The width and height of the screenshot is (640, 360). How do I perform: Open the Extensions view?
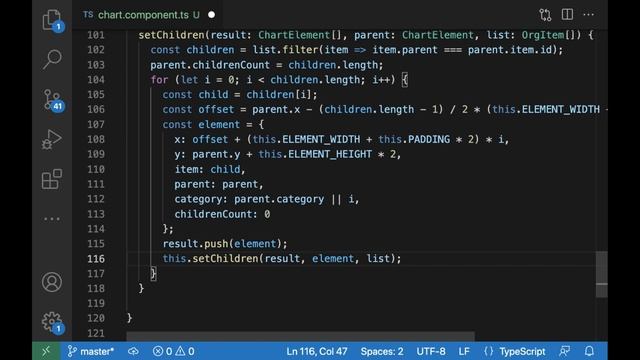point(52,179)
